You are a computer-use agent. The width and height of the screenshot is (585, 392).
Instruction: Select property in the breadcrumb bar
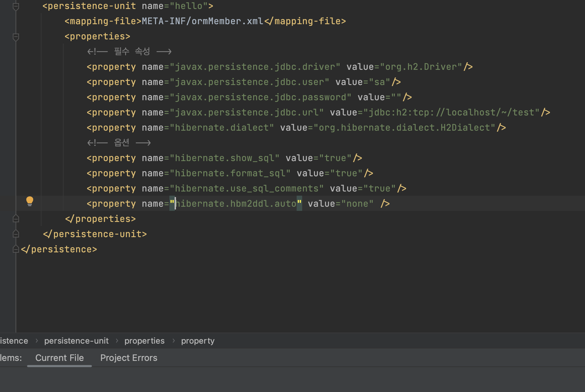[x=198, y=341]
